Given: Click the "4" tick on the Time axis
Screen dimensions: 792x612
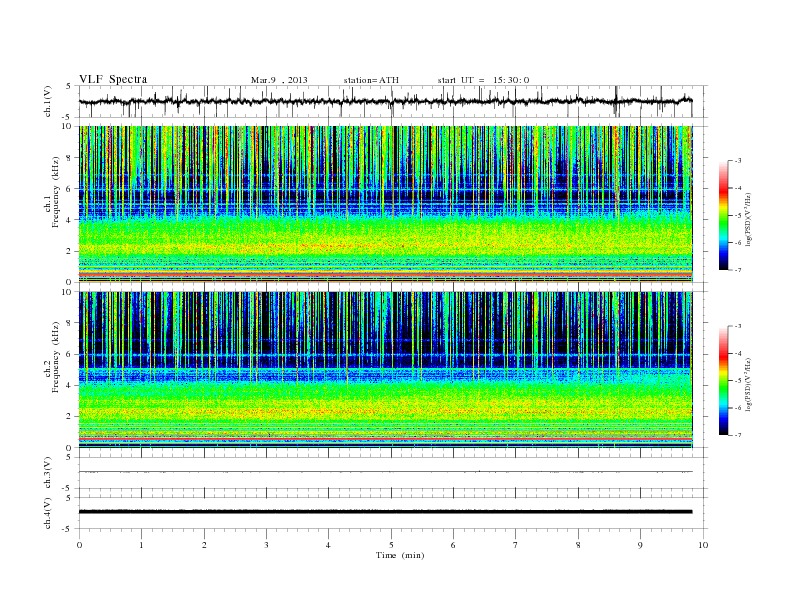Looking at the screenshot, I should click(328, 545).
